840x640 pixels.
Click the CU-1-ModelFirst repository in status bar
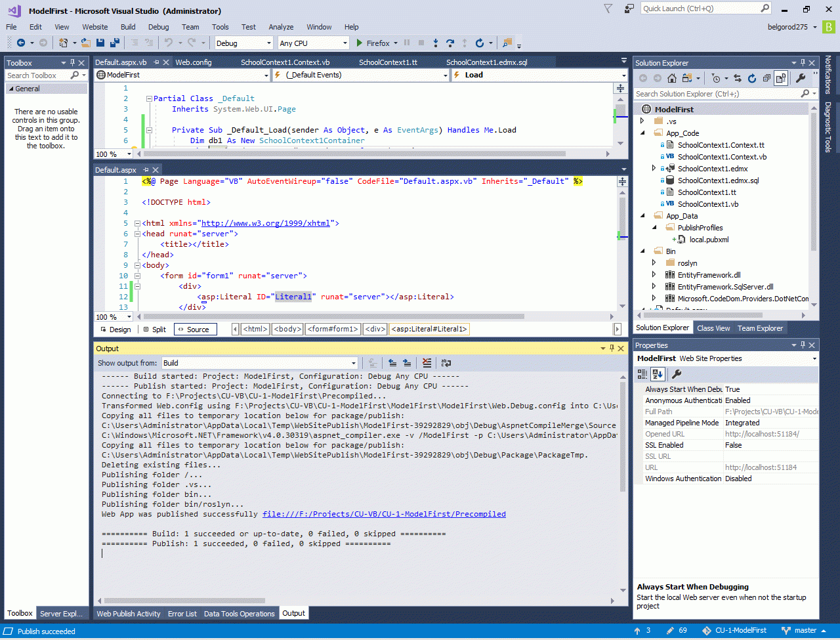coord(734,631)
